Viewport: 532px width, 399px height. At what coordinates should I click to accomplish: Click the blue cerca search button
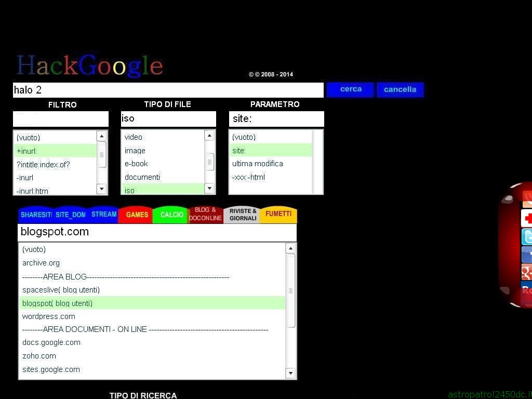pos(350,89)
